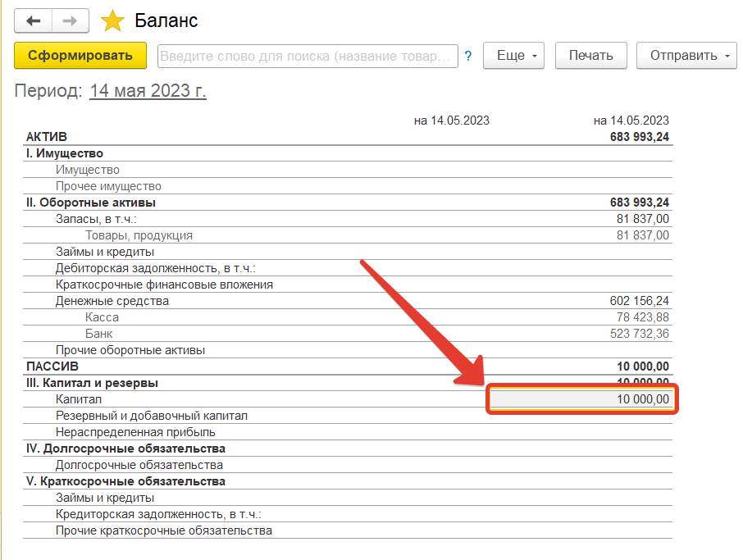Open period link 14 мая 2023 г.
The image size is (743, 560).
coord(148,90)
